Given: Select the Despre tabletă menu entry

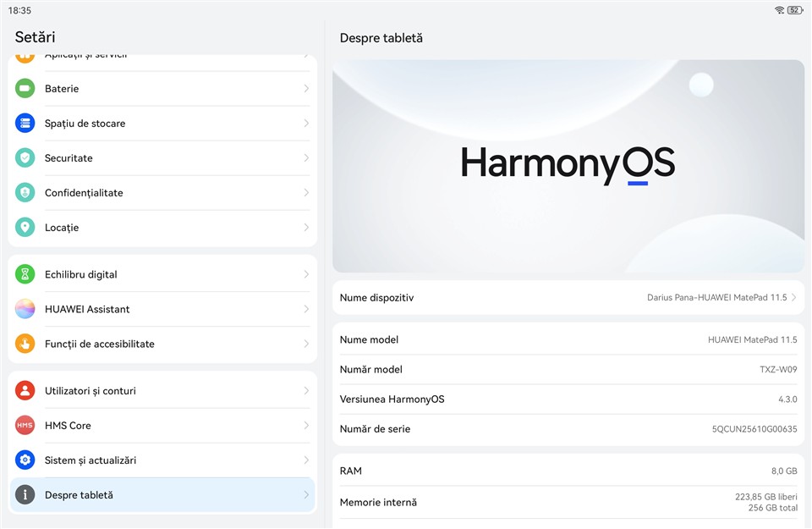Looking at the screenshot, I should (162, 495).
